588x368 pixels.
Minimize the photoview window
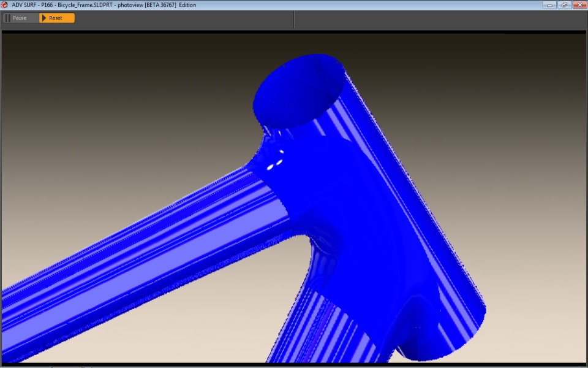549,5
